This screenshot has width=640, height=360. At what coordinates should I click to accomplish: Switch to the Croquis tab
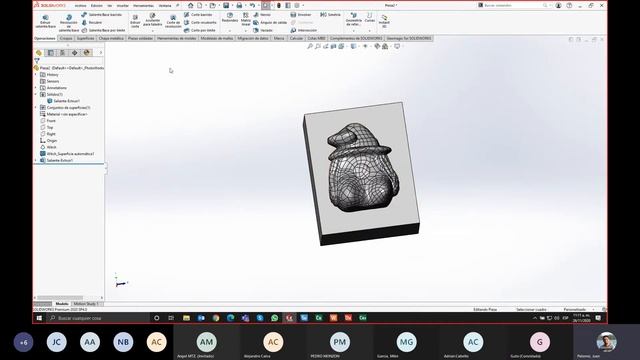(x=66, y=38)
